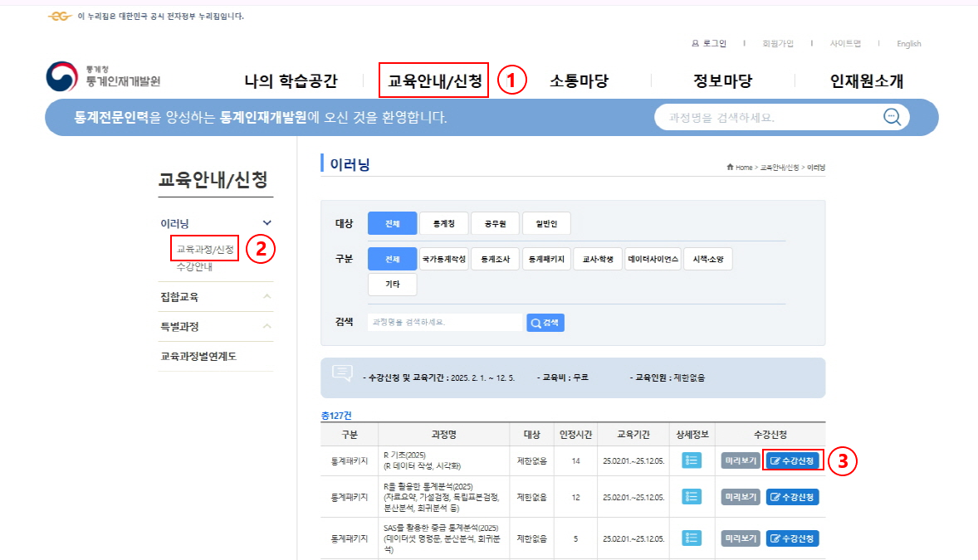Click the 회원가입 link

(x=778, y=44)
